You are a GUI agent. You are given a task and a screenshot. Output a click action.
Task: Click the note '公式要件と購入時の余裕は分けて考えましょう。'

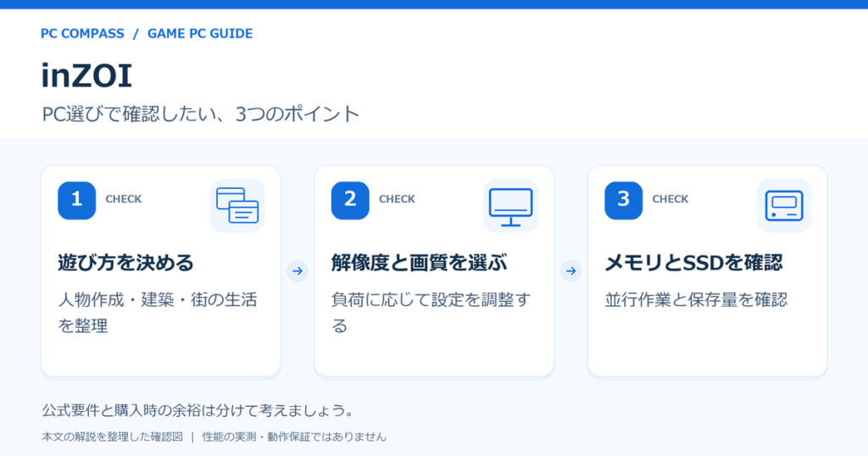(x=198, y=410)
